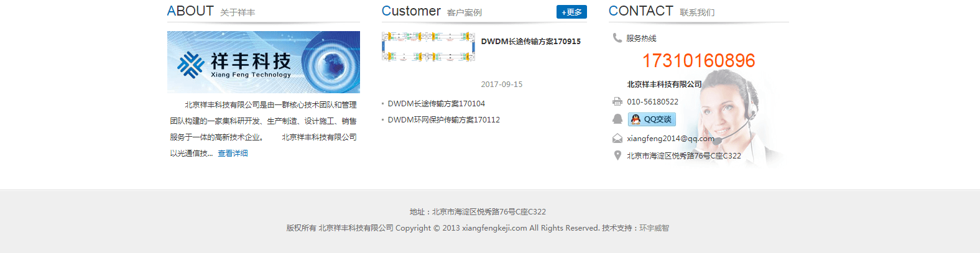Click the fax number 010-56180522
The image size is (980, 253).
pos(652,101)
